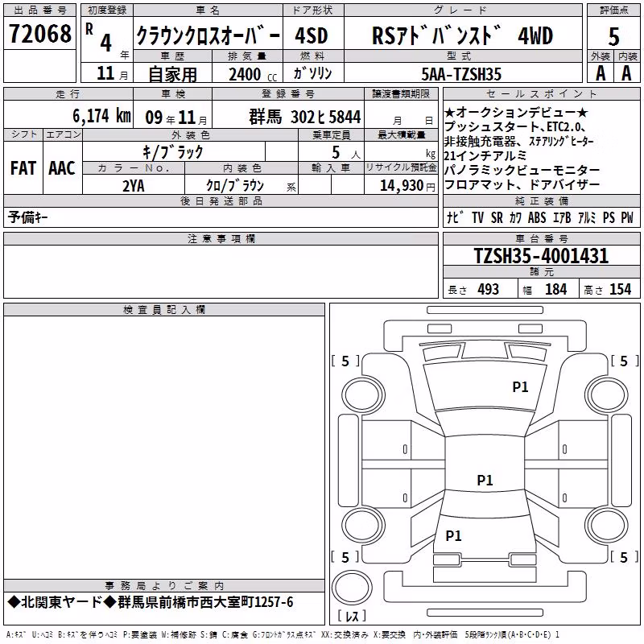Click height value 154
The width and height of the screenshot is (644, 644).
(620, 289)
